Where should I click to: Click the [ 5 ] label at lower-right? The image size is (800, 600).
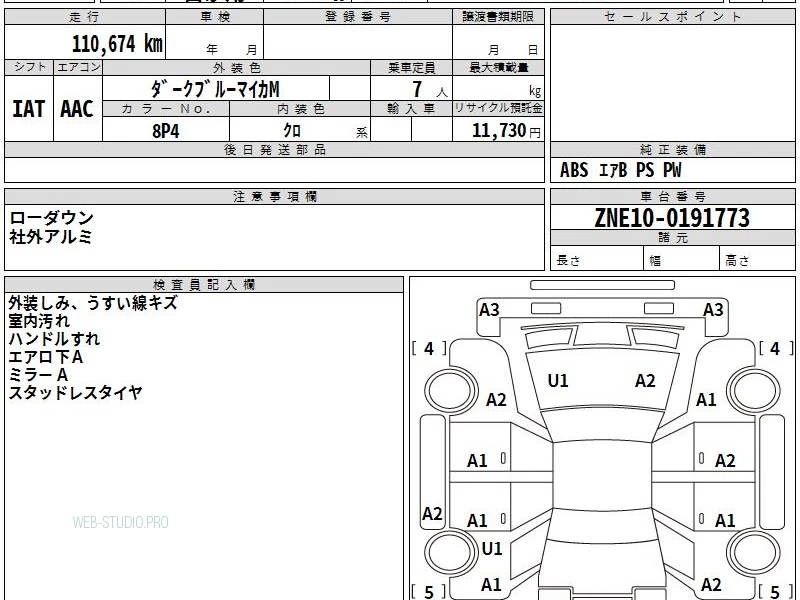(x=776, y=592)
